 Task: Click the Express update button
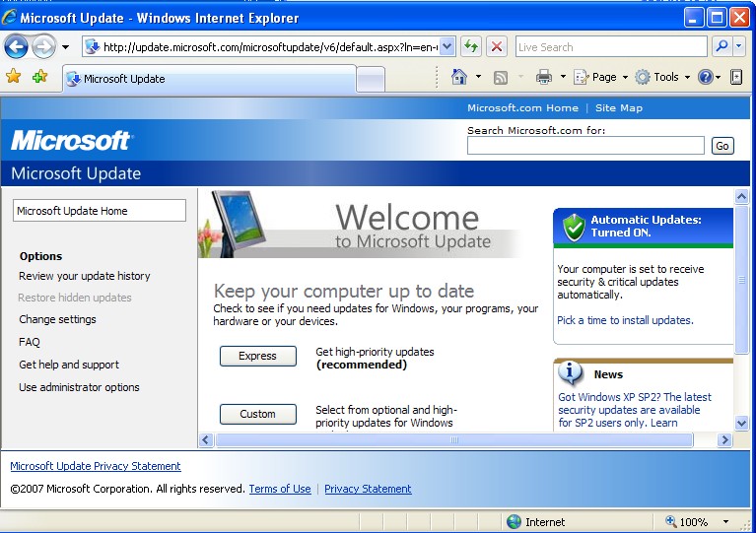258,356
